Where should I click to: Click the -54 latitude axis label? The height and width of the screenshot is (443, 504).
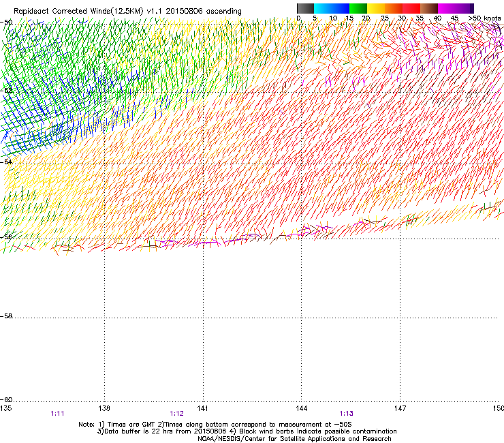6,162
